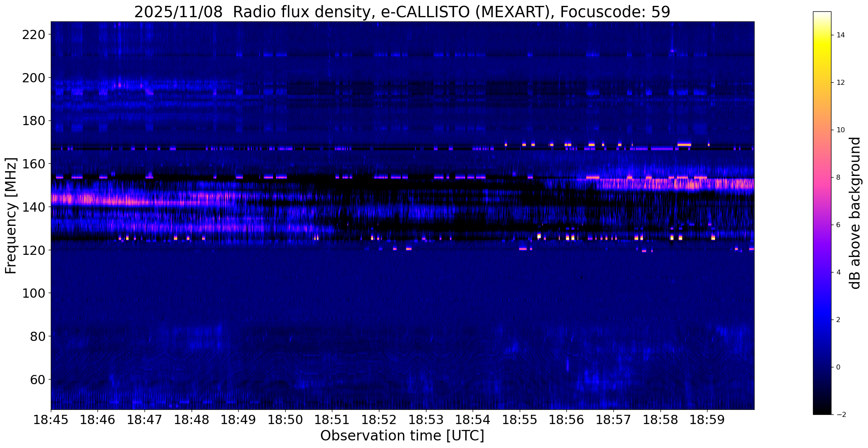This screenshot has width=868, height=448.
Task: Click the 18:45 time tick label
Action: [x=51, y=420]
